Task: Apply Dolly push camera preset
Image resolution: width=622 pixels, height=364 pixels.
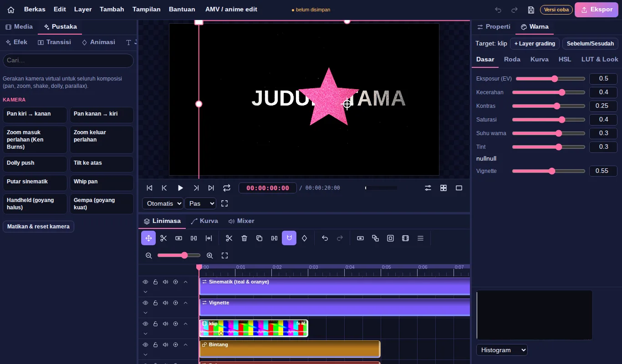Action: pos(35,164)
